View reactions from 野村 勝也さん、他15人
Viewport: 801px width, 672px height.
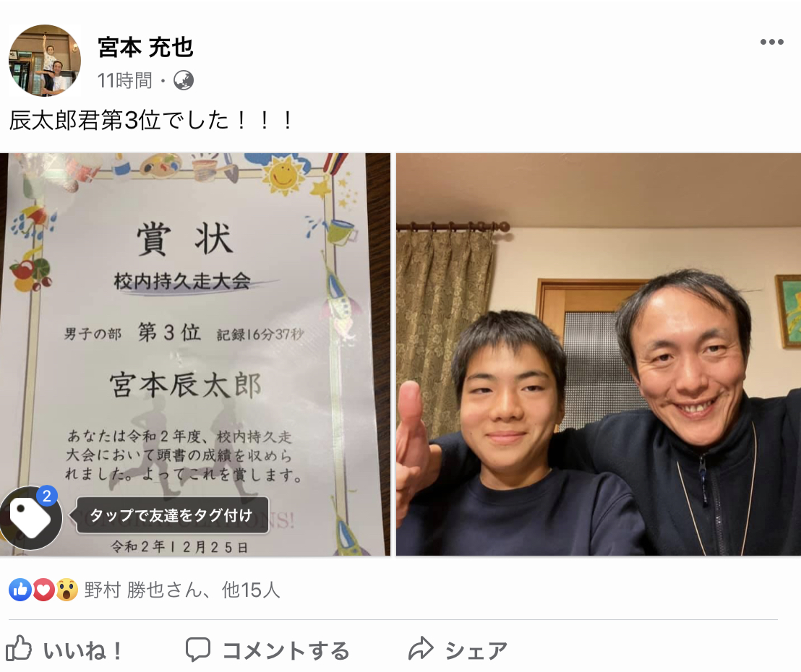tap(182, 590)
